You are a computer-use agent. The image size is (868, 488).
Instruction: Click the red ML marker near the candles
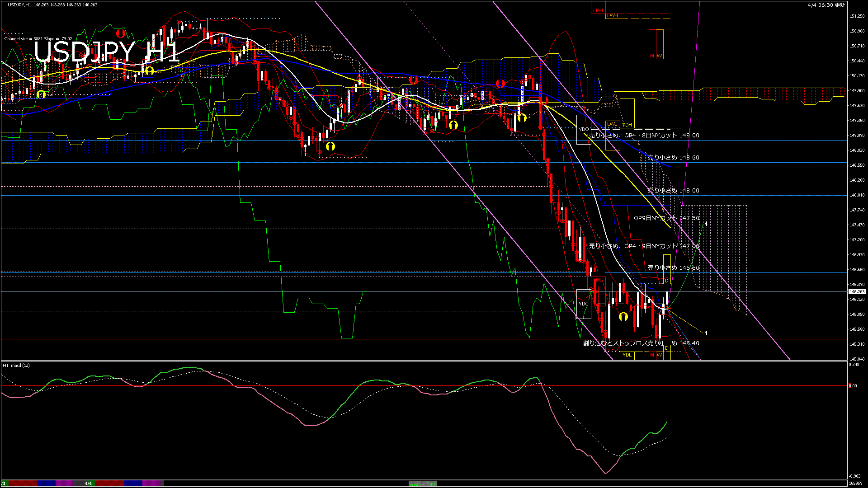pos(599,280)
